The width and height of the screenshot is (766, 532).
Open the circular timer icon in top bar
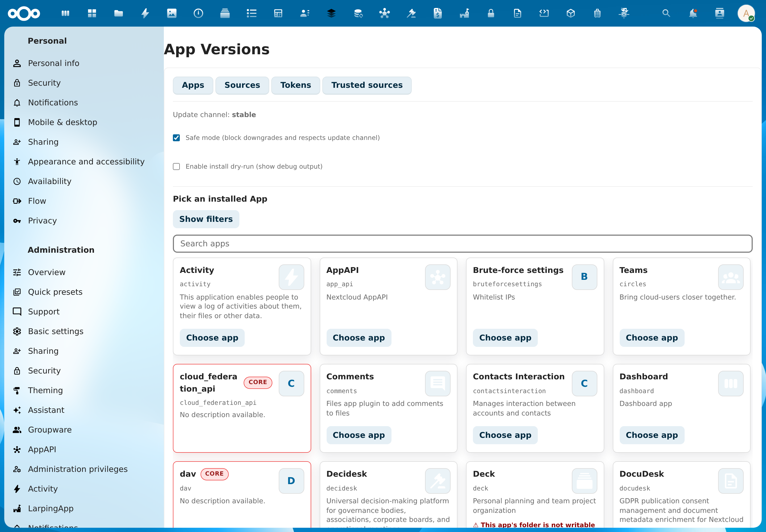pos(198,13)
